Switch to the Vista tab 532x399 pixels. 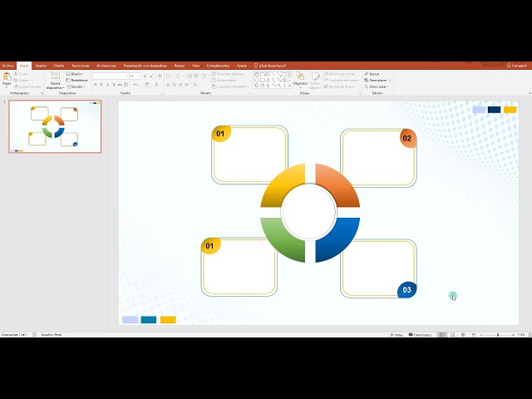[x=195, y=66]
